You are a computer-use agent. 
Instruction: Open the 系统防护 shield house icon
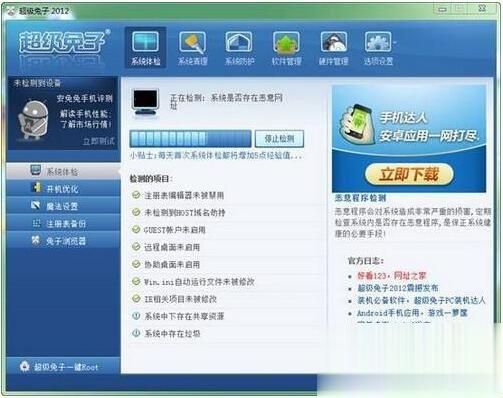click(x=239, y=42)
